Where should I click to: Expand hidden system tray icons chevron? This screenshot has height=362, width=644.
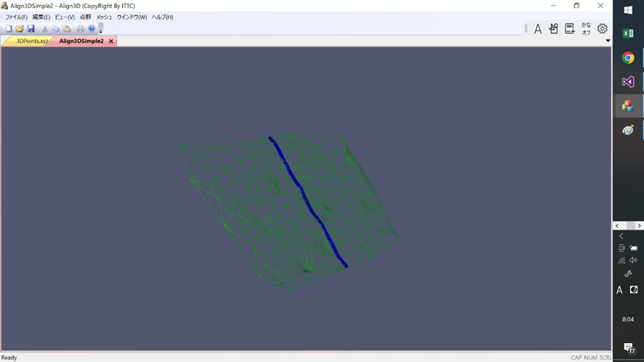pyautogui.click(x=621, y=236)
